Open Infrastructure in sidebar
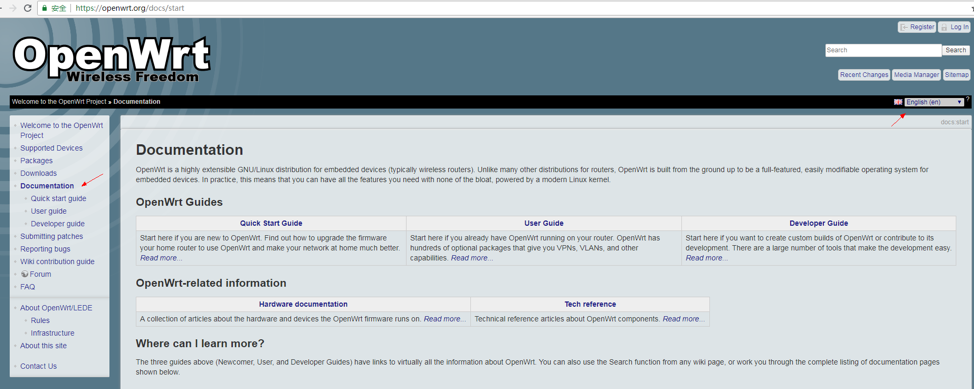The image size is (974, 389). click(52, 333)
